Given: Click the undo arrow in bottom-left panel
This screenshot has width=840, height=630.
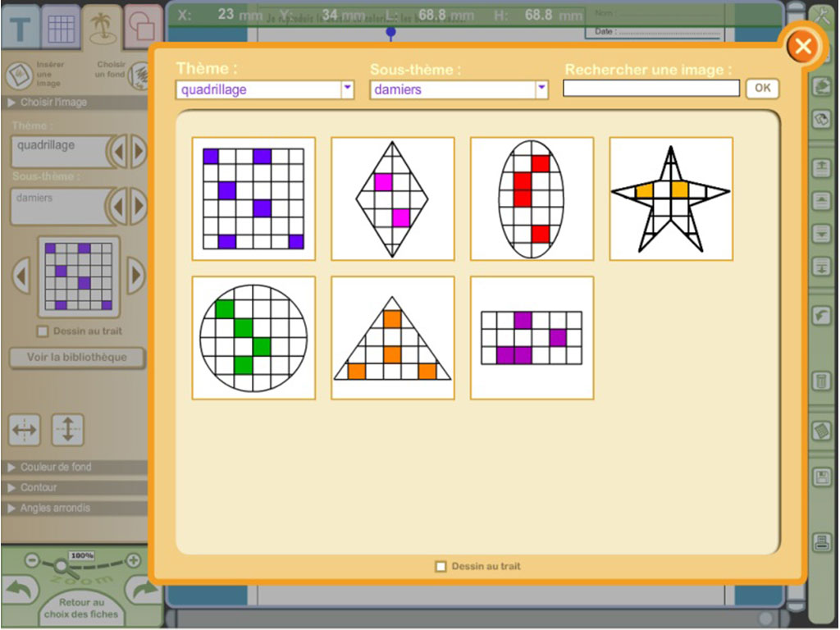Looking at the screenshot, I should [19, 591].
